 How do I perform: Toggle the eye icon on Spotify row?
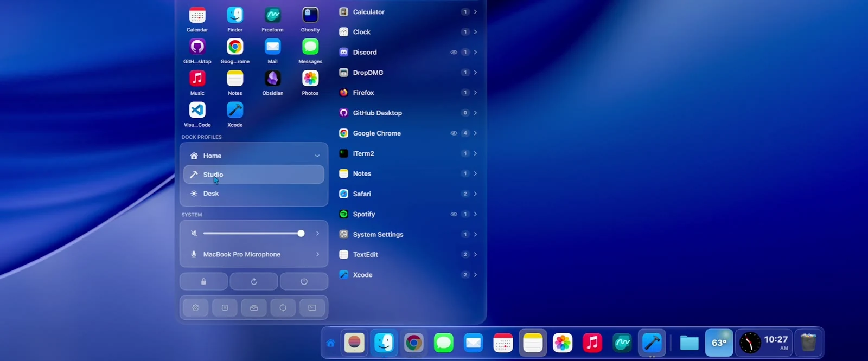click(454, 214)
